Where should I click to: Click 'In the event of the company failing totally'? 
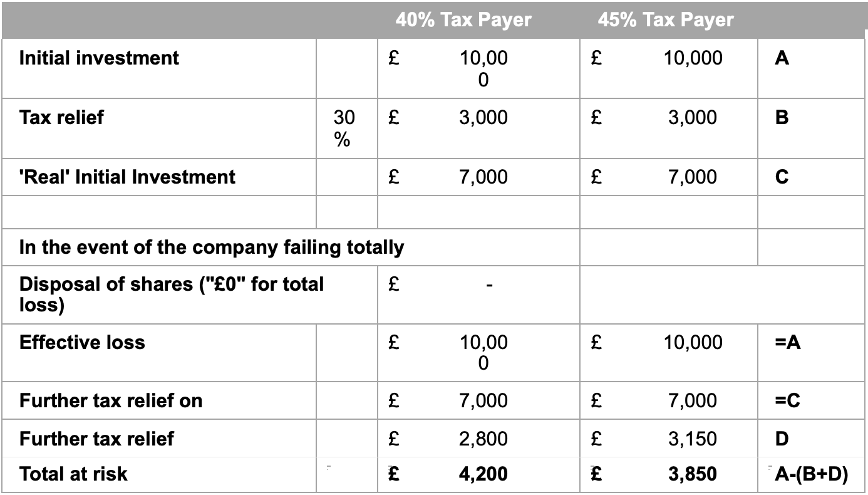point(212,247)
